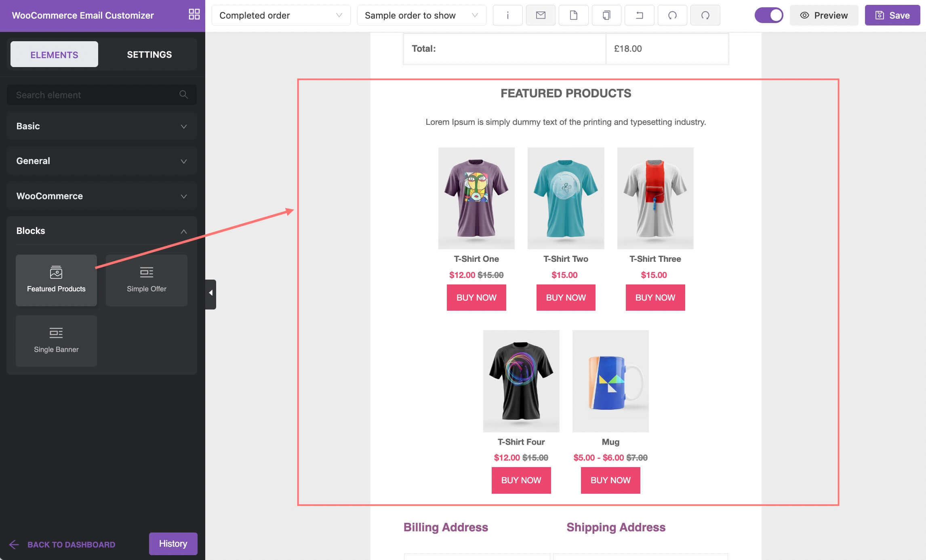This screenshot has width=926, height=560.
Task: Click the blank page template icon
Action: [573, 15]
